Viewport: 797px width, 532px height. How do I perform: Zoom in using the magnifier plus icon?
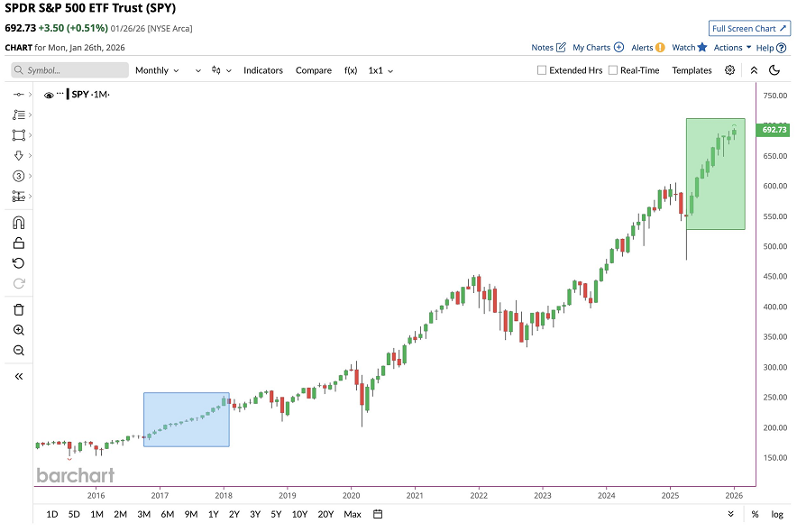click(18, 330)
